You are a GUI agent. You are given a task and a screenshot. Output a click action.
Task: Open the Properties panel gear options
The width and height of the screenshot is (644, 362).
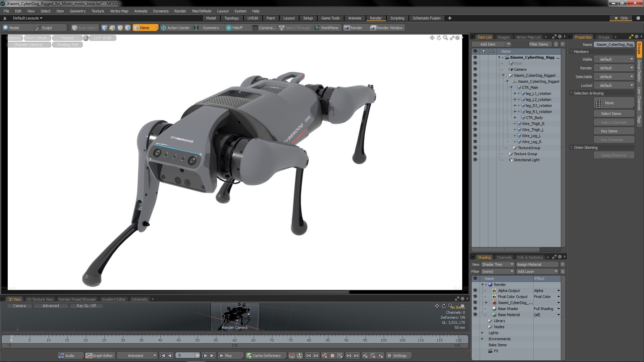[x=636, y=37]
